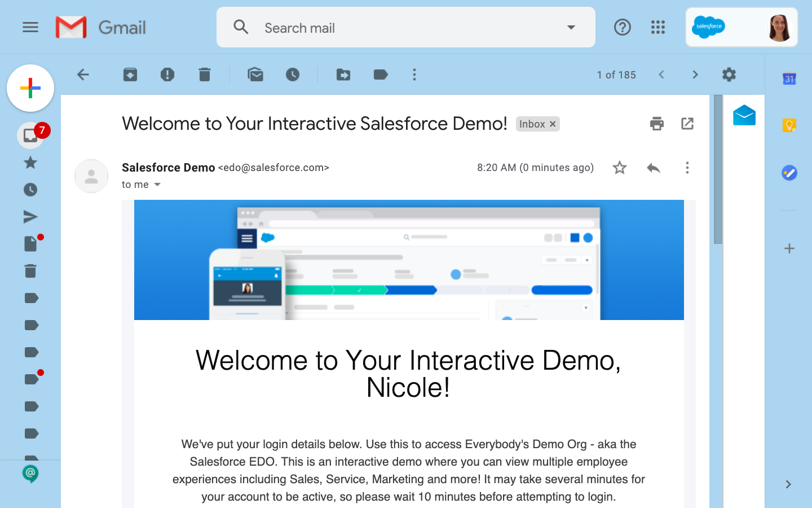The width and height of the screenshot is (812, 508).
Task: Open the message's three-dot more menu
Action: [x=687, y=168]
